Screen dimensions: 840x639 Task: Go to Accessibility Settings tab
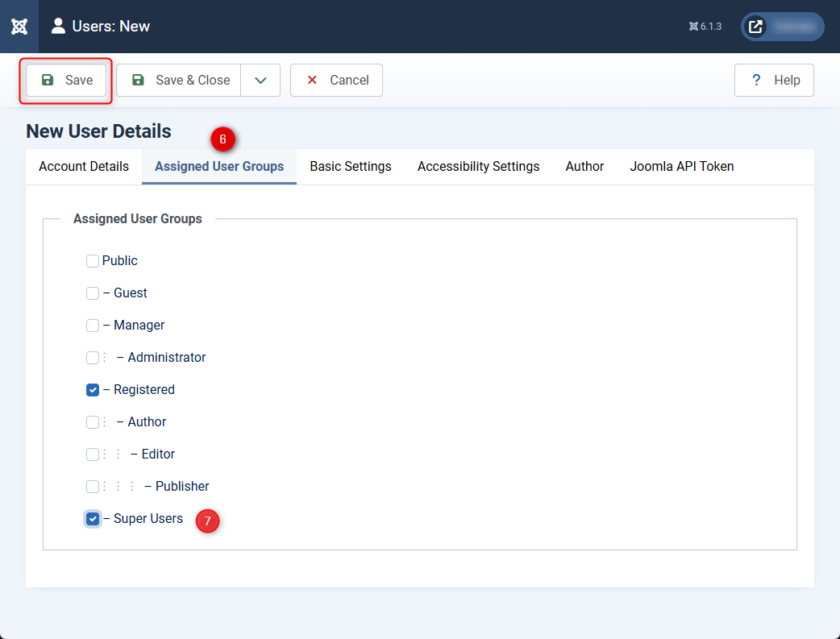[478, 167]
